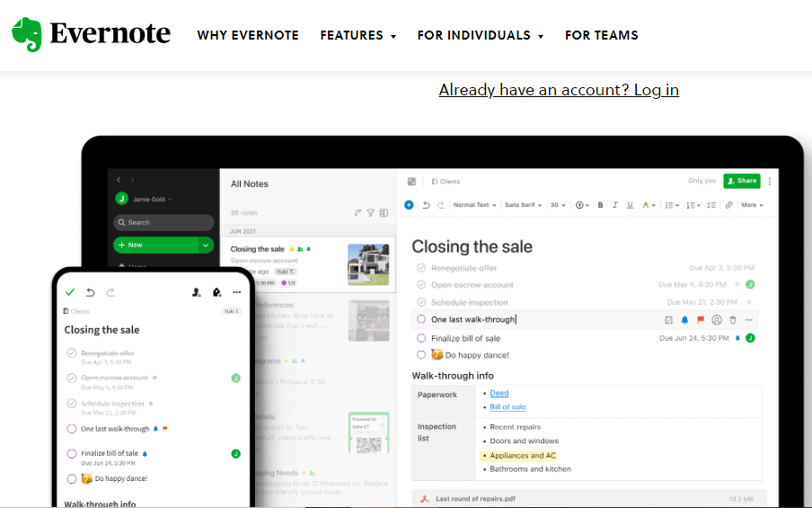812x508 pixels.
Task: Click the forward arrow in the sidebar
Action: pos(133,179)
